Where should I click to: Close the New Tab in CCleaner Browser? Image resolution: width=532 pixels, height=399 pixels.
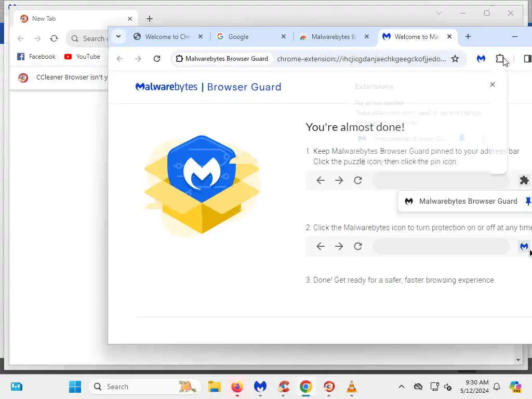click(129, 19)
